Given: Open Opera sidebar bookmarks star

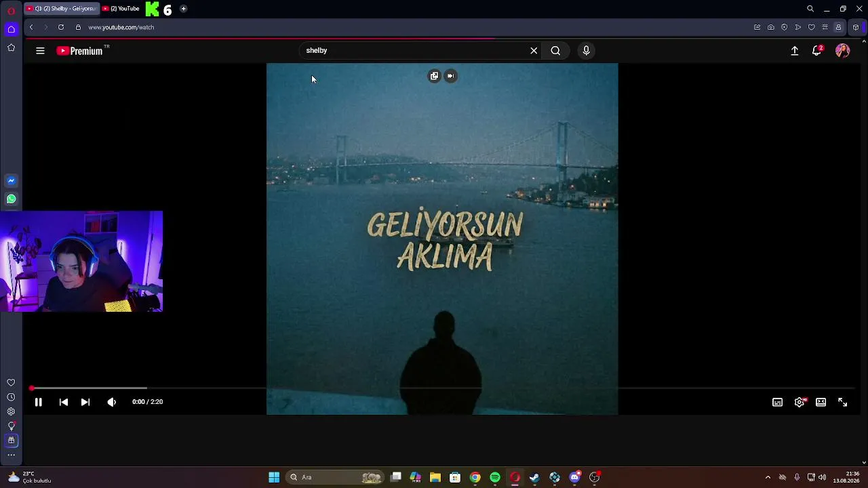Looking at the screenshot, I should coord(11,47).
